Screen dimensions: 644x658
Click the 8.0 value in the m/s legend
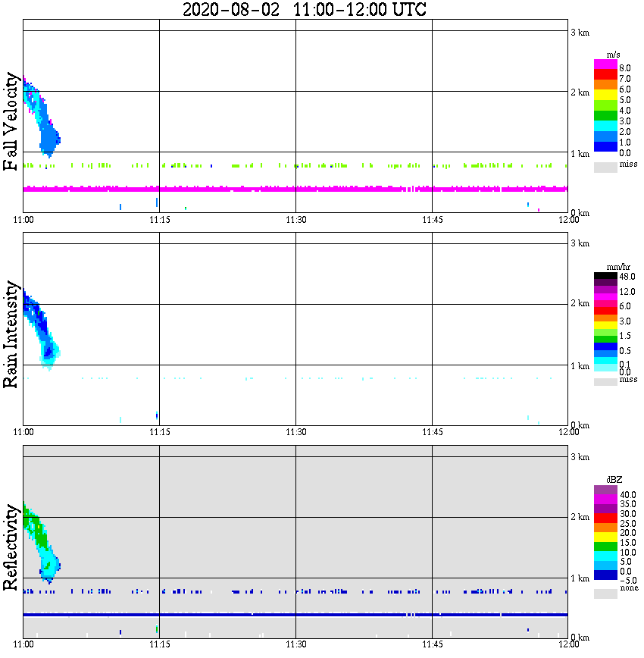625,68
